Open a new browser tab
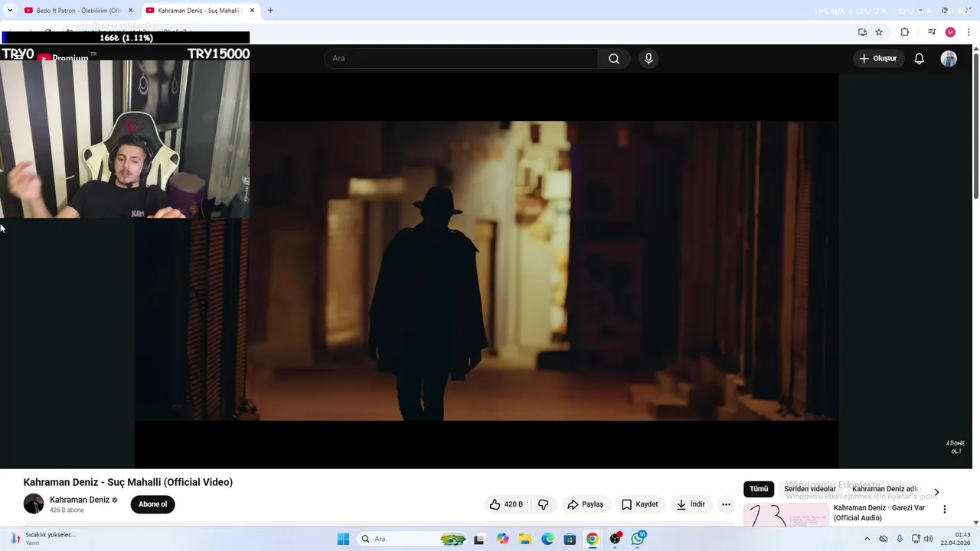This screenshot has width=980, height=551. pyautogui.click(x=270, y=11)
